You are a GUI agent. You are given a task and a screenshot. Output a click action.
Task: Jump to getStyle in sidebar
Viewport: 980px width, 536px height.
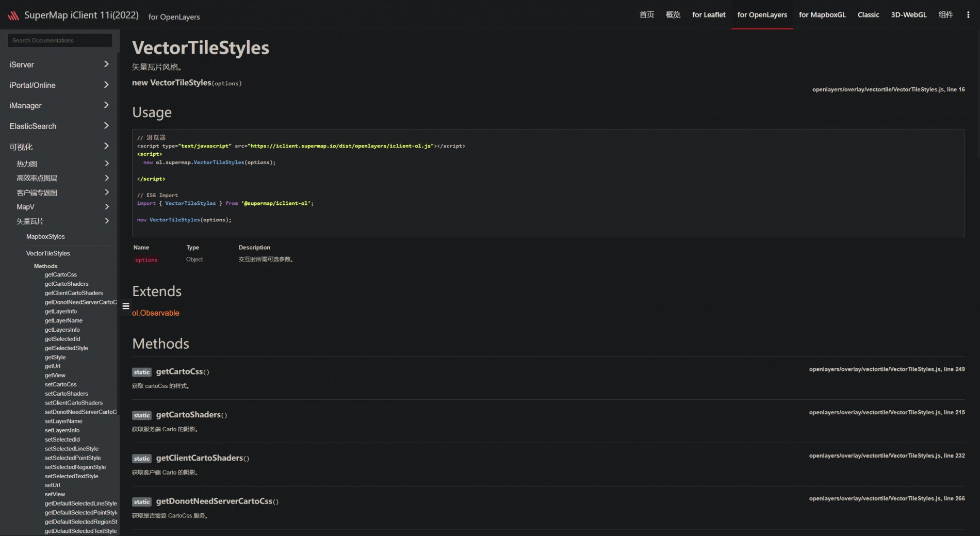pos(55,358)
